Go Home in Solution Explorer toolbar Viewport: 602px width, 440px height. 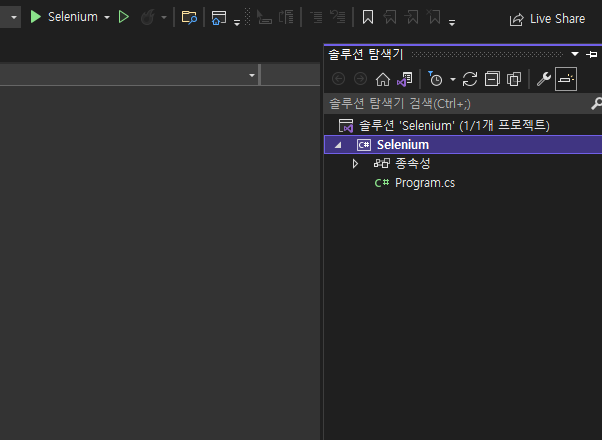pyautogui.click(x=382, y=79)
